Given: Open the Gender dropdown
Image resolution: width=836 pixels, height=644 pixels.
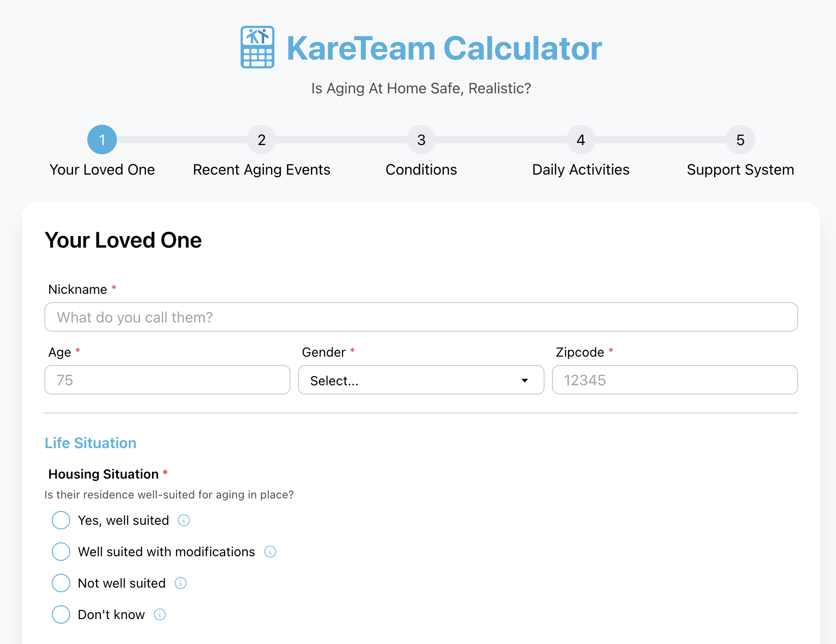Looking at the screenshot, I should tap(421, 380).
